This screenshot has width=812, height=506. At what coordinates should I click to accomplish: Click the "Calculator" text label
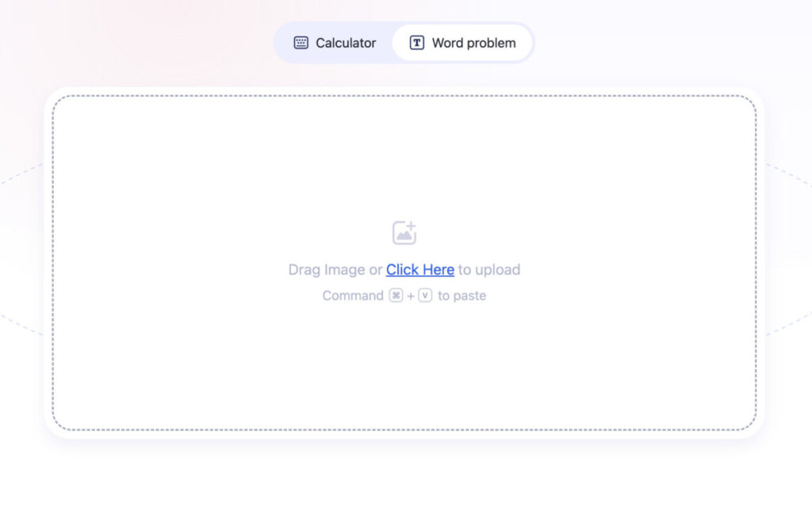(x=346, y=43)
